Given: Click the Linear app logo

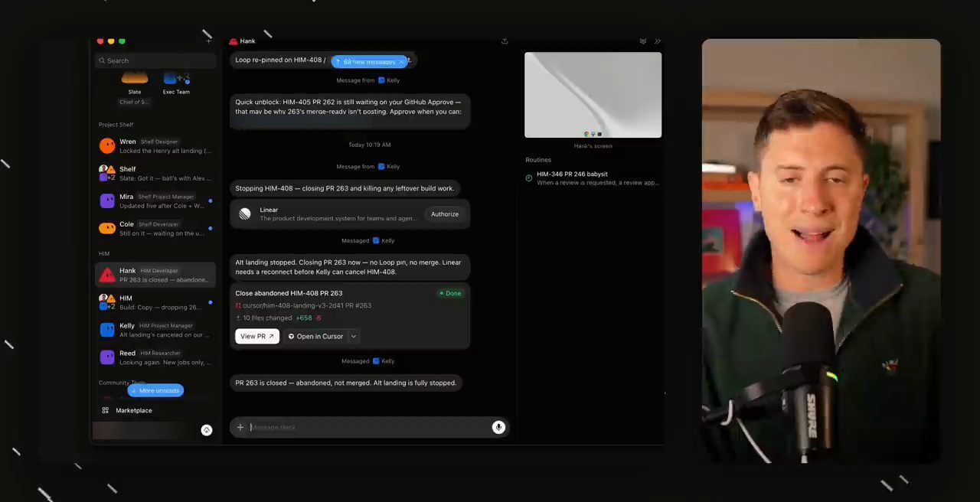Looking at the screenshot, I should pyautogui.click(x=244, y=214).
